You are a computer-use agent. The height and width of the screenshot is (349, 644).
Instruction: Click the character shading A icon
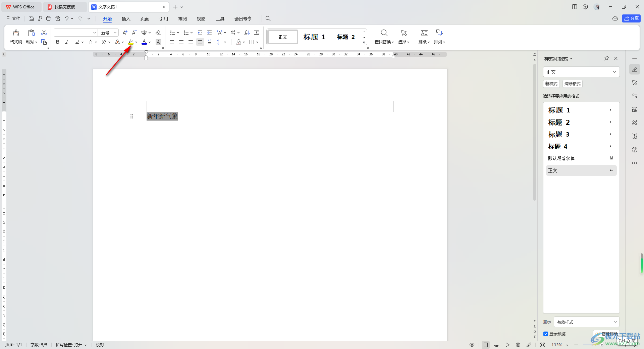(158, 42)
